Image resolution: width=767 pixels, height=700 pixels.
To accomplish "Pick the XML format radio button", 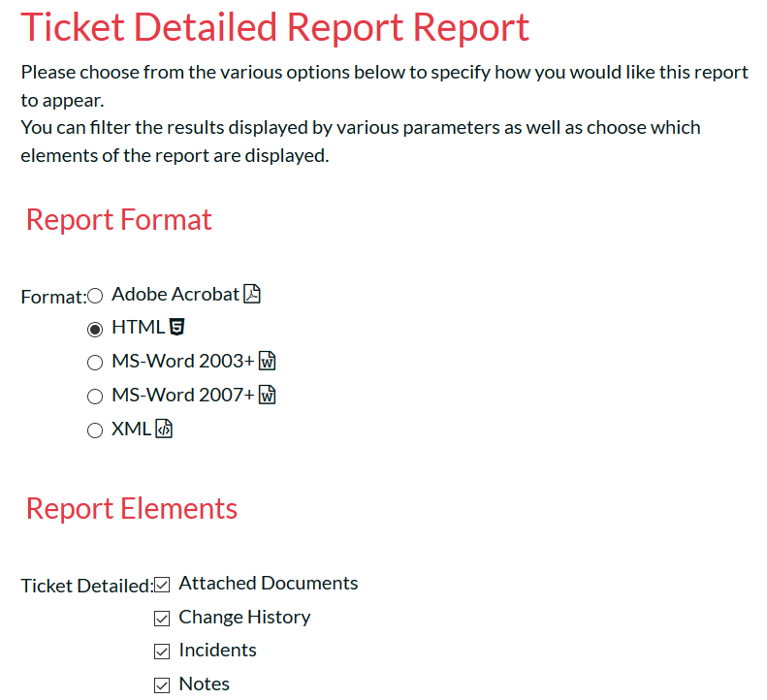I will click(95, 430).
